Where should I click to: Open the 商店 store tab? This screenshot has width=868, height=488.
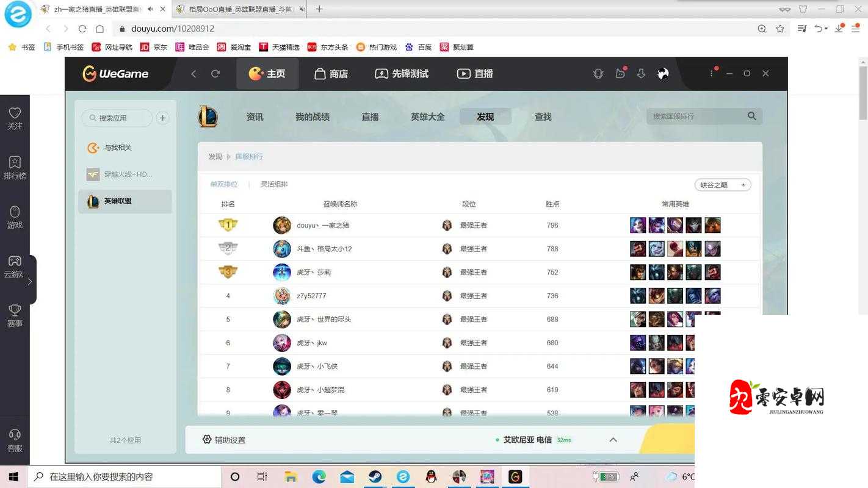(x=331, y=74)
